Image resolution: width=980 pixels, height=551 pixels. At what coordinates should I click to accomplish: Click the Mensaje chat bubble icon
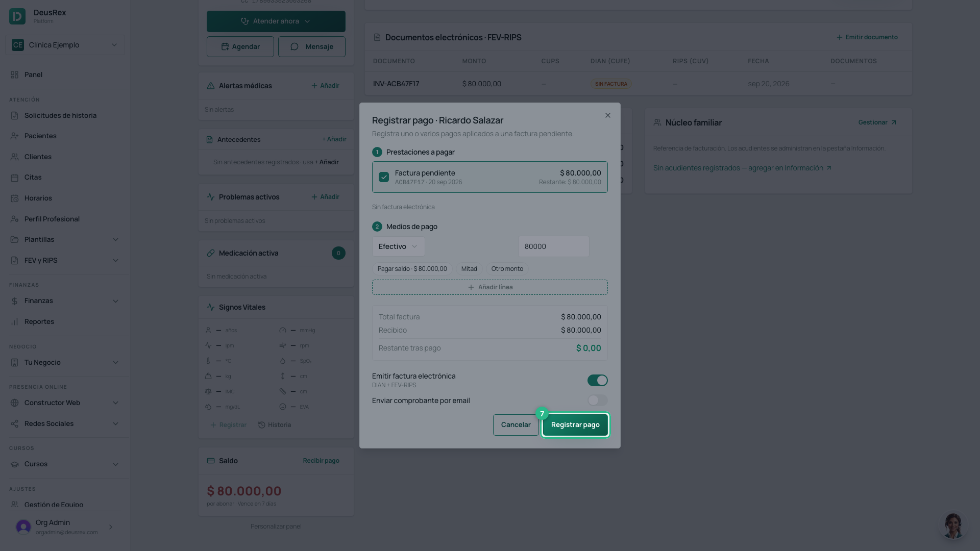295,46
